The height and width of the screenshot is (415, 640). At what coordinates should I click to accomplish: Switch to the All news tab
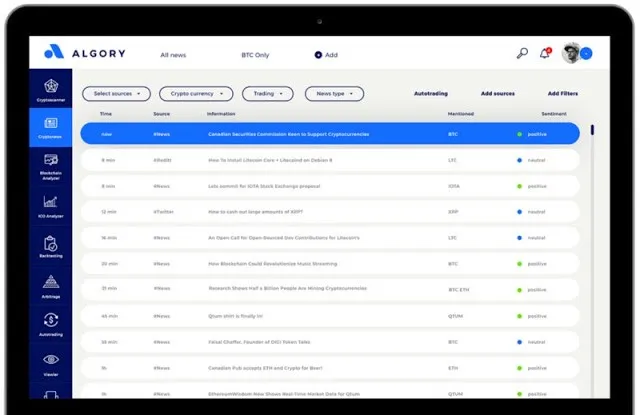coord(173,55)
